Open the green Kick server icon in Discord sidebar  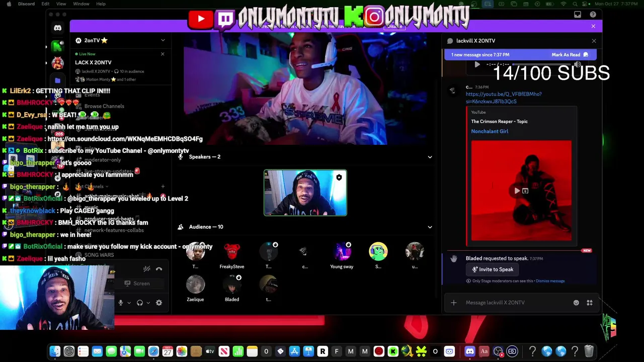[x=58, y=47]
